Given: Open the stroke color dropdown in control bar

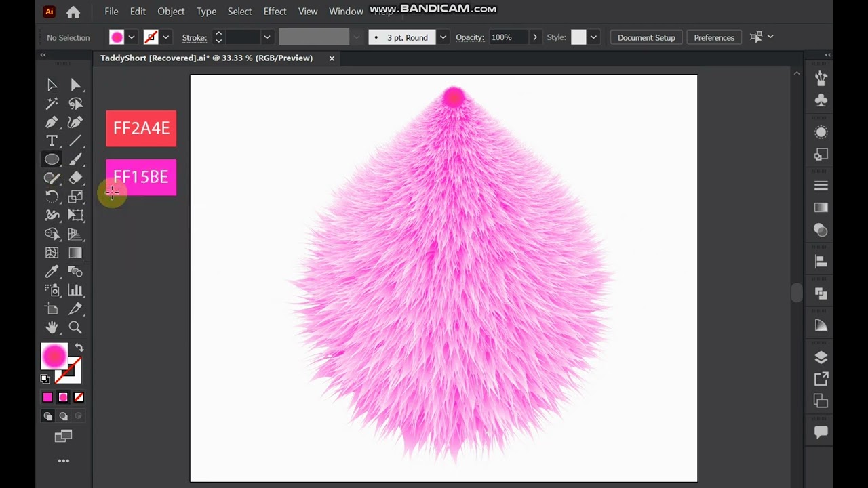Looking at the screenshot, I should coord(166,37).
